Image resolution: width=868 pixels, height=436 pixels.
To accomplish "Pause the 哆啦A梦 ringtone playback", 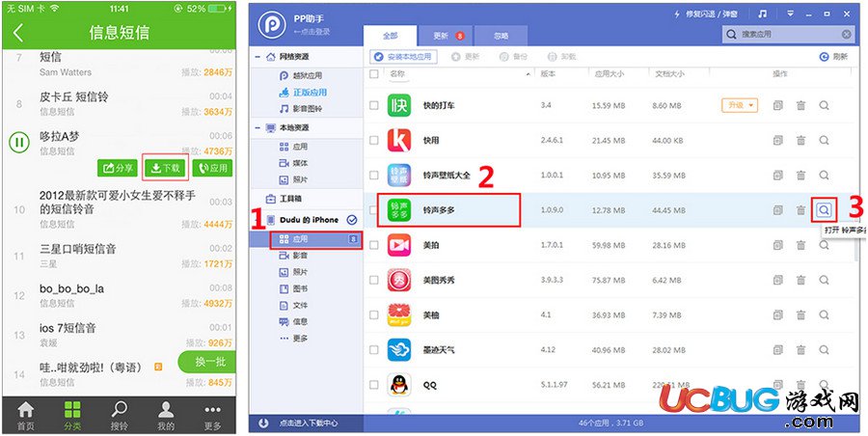I will coord(19,143).
